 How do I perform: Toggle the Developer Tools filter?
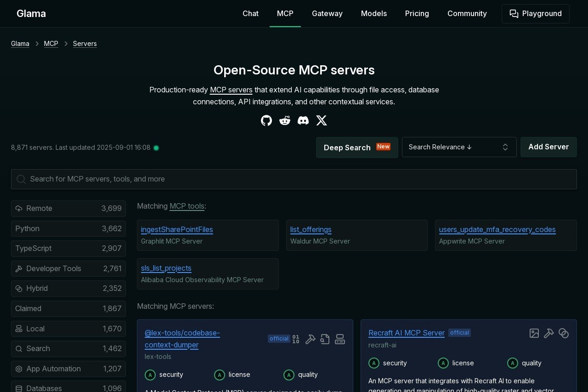click(68, 269)
